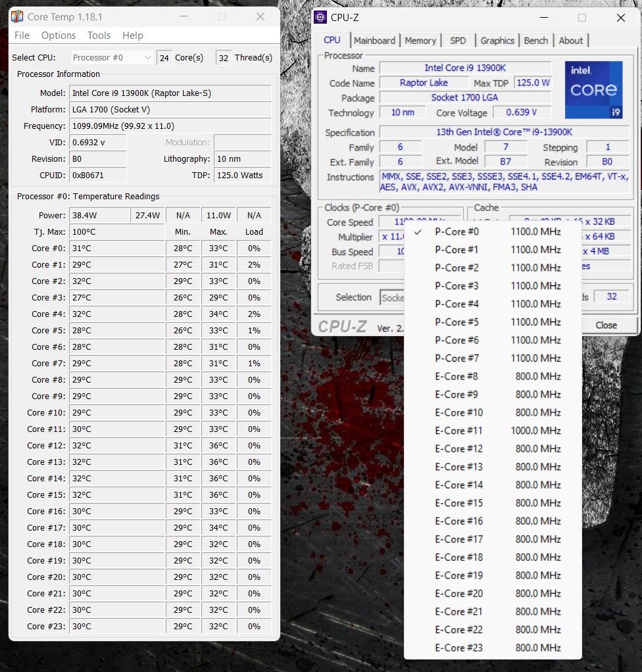Select E-Core #22 in the core list
The image size is (642, 672).
pos(493,629)
